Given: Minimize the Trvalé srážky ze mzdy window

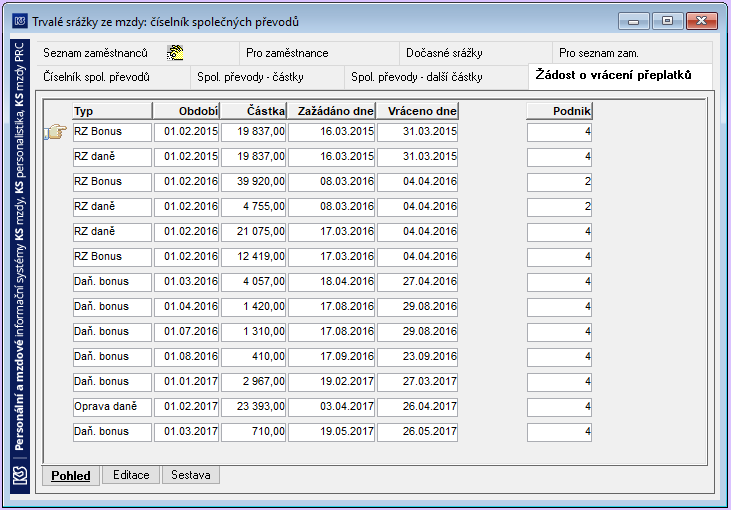Looking at the screenshot, I should pos(633,21).
